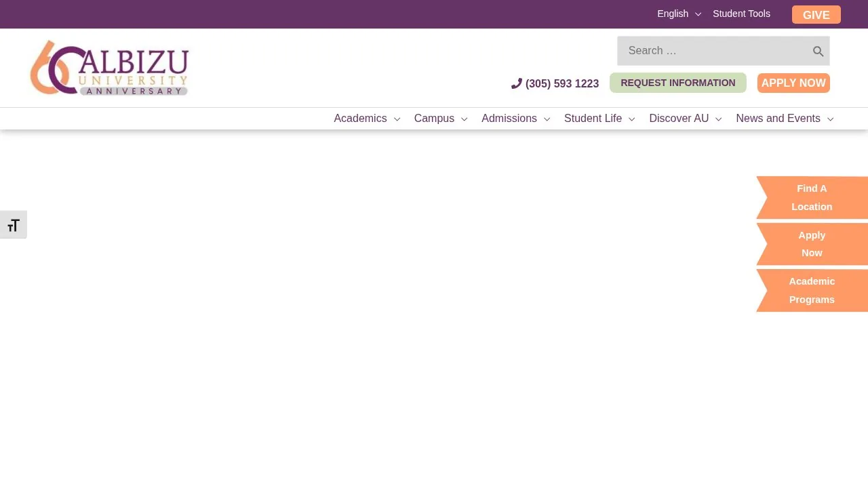868x488 pixels.
Task: Expand the Admissions menu chevron
Action: [547, 119]
